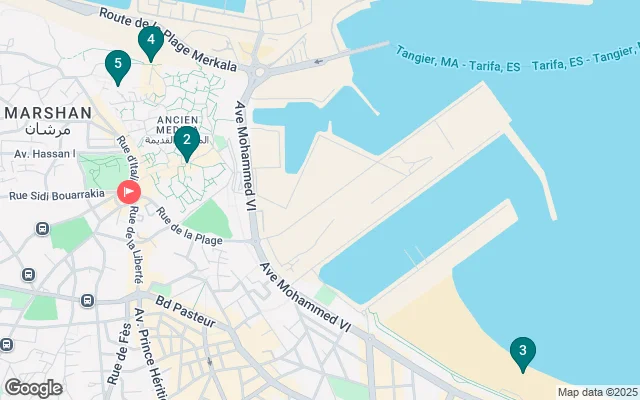Click the Route de la Plage Merkala label

pyautogui.click(x=168, y=40)
